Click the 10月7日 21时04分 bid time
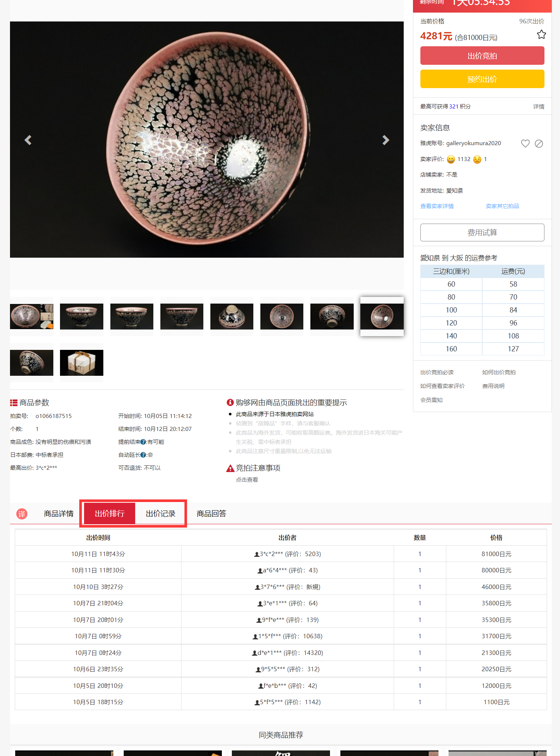560x756 pixels. [98, 603]
